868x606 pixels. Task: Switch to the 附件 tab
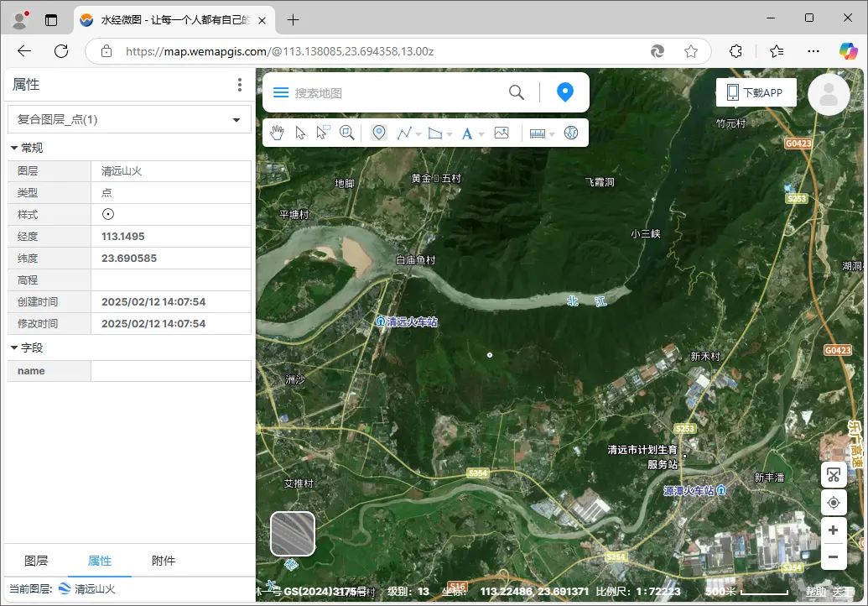click(164, 561)
